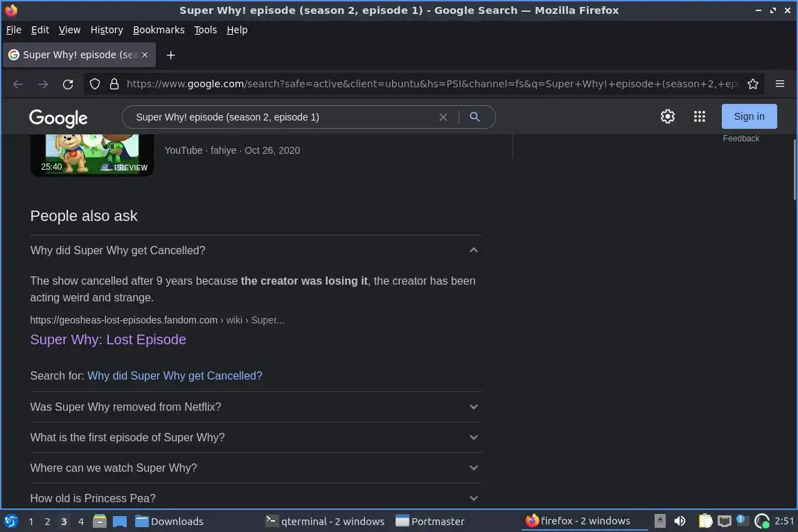View site security via the padlock icon
This screenshot has height=532, width=798.
pyautogui.click(x=114, y=84)
